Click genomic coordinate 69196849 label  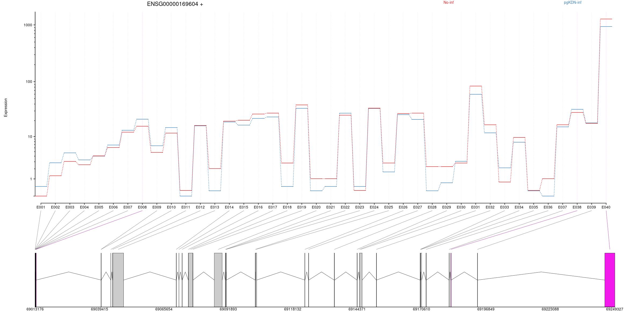pos(486,309)
